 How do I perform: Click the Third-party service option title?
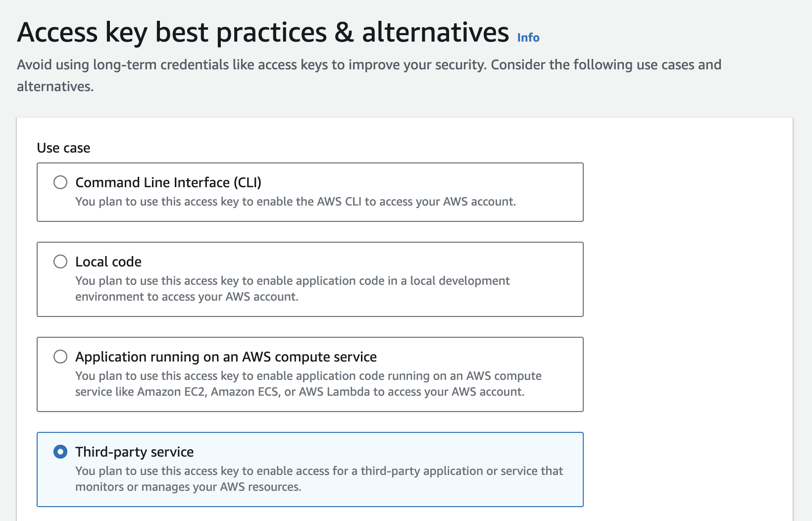[x=134, y=452]
